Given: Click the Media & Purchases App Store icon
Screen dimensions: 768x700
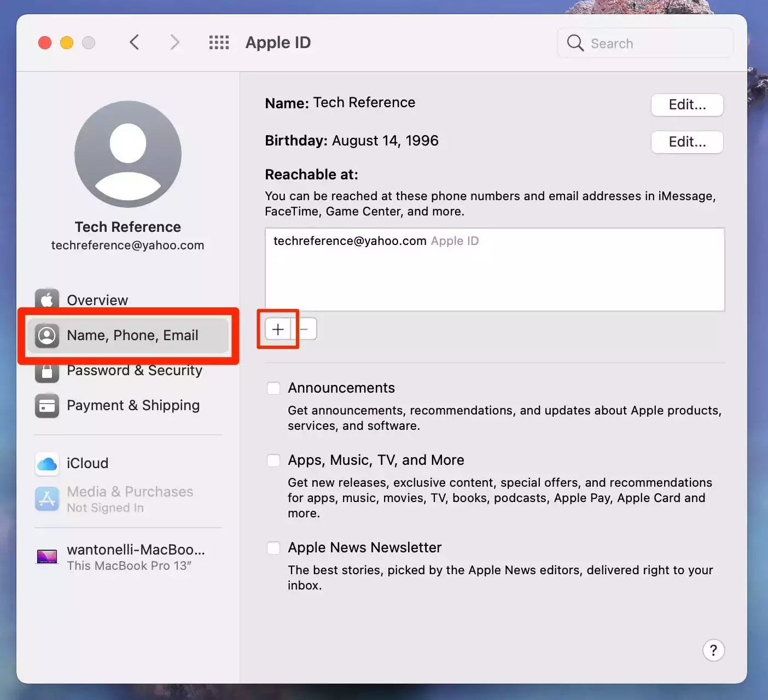Looking at the screenshot, I should tap(47, 499).
